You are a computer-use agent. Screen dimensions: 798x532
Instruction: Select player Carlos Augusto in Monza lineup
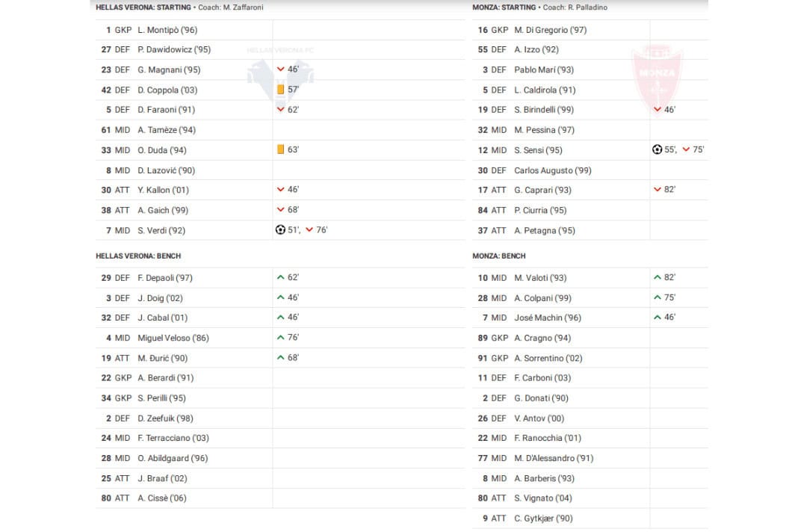pyautogui.click(x=552, y=170)
